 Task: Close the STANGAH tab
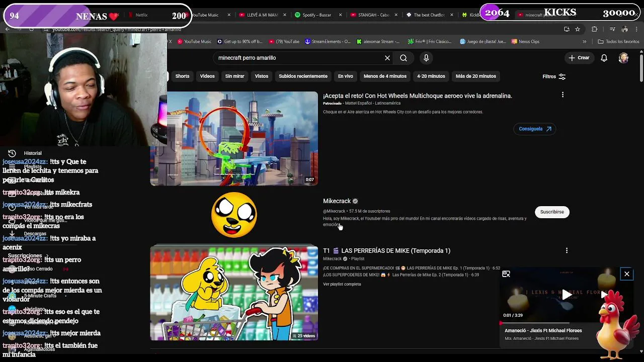coord(396,15)
